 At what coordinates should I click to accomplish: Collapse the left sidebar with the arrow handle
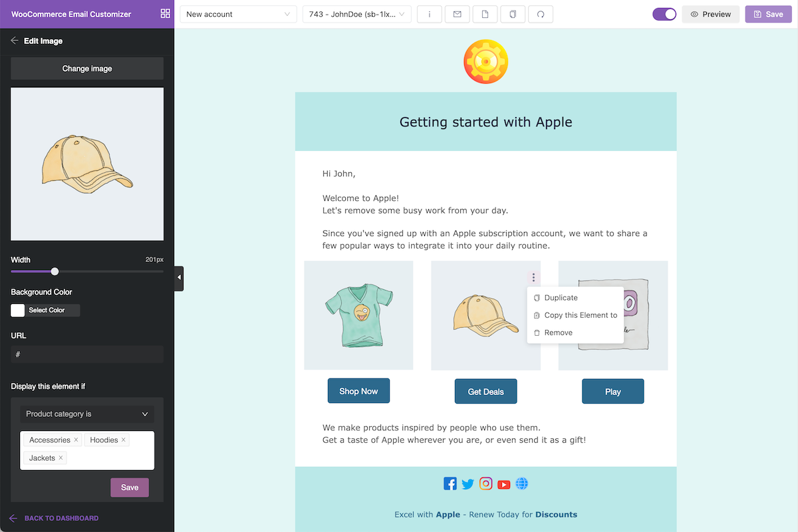[179, 278]
